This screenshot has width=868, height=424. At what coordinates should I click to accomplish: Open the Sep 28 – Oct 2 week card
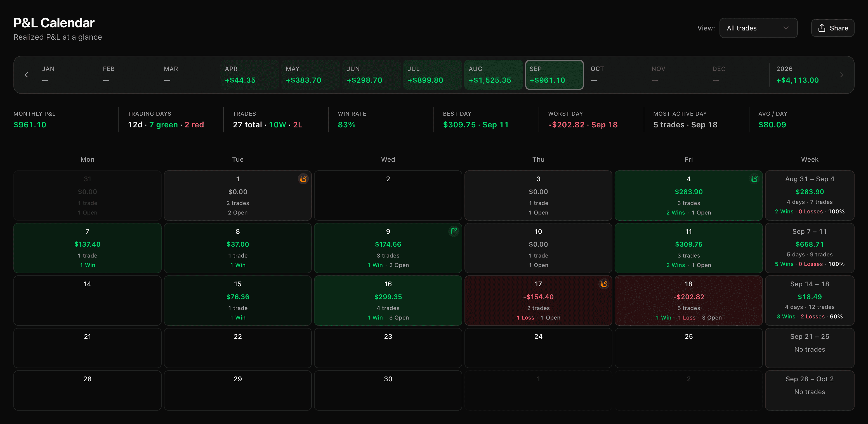point(809,390)
